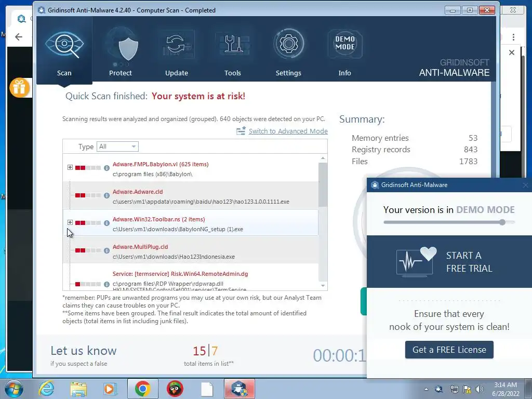Open the Action Center flag icon
Image resolution: width=532 pixels, height=399 pixels.
tap(467, 389)
